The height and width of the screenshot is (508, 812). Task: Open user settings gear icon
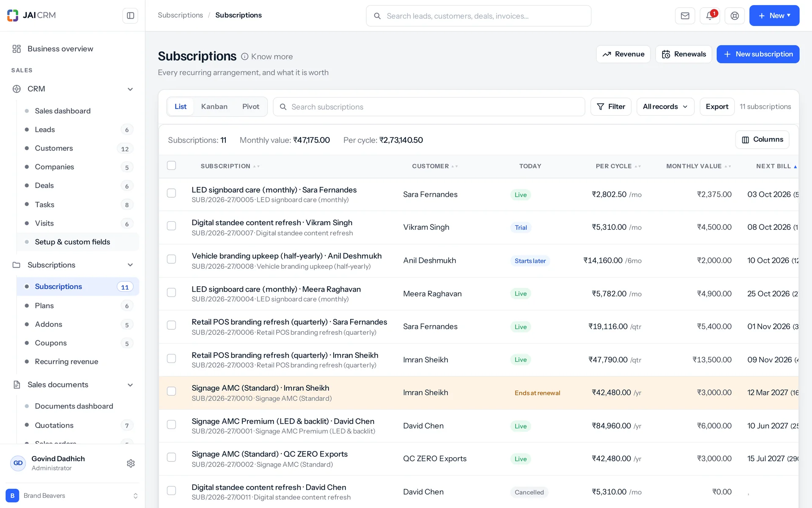tap(131, 463)
